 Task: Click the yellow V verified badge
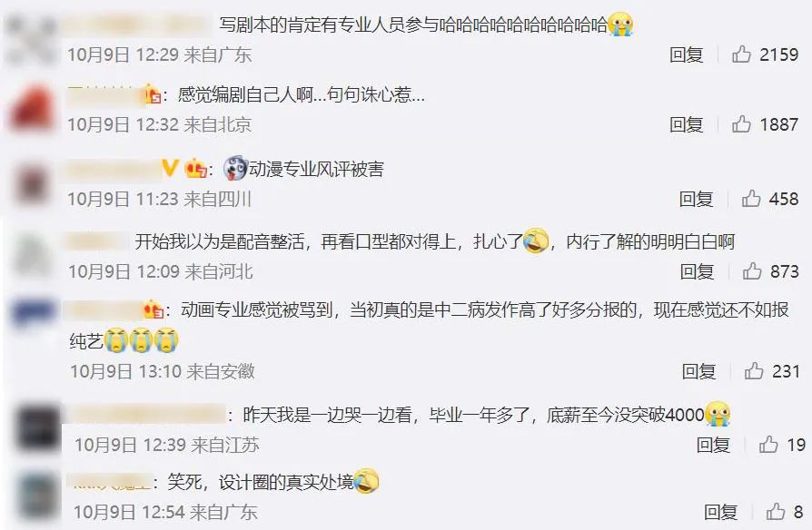[171, 168]
